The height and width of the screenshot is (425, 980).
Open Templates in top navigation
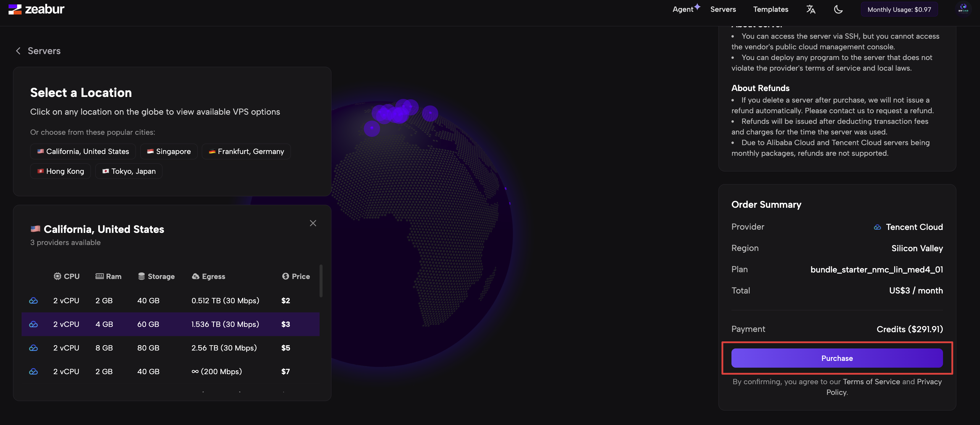pos(771,9)
